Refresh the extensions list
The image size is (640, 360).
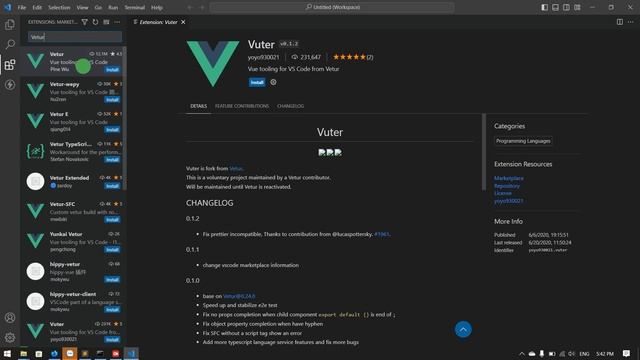95,22
